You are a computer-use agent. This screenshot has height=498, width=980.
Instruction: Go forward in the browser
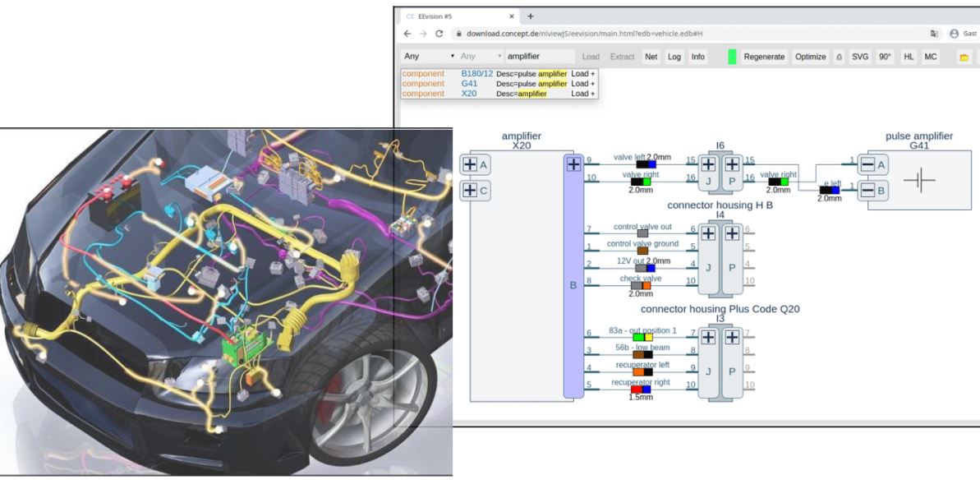[x=423, y=34]
